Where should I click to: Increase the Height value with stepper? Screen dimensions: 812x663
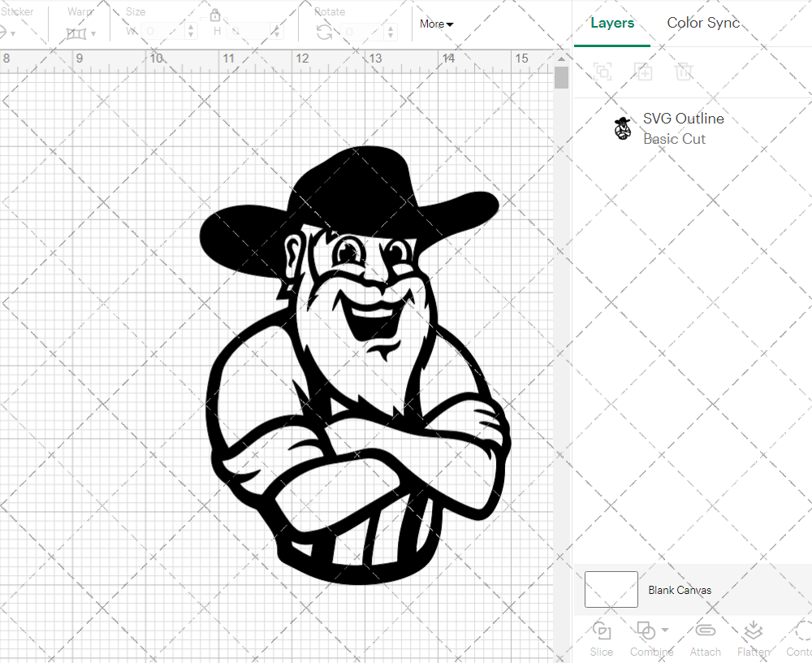point(276,28)
